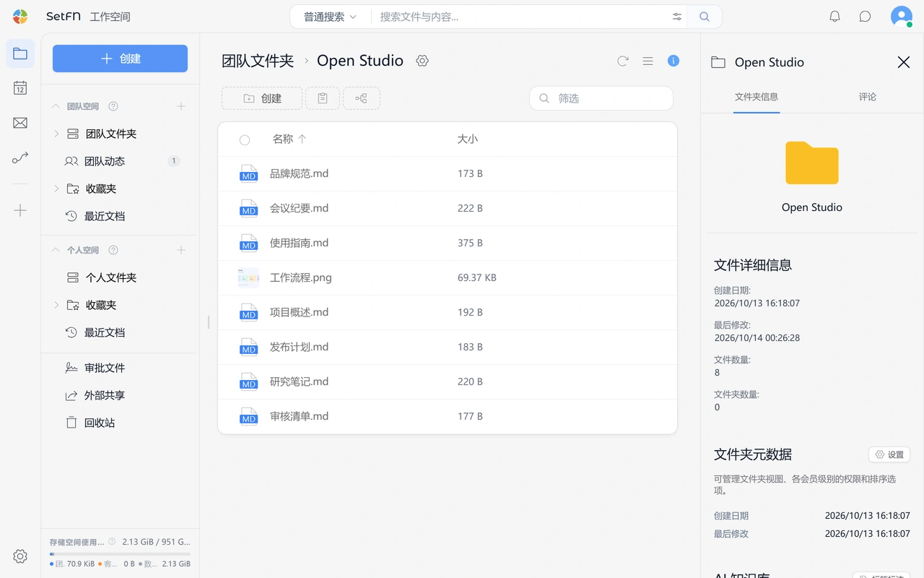Close the Open Studio info panel
The height and width of the screenshot is (578, 924).
click(903, 62)
